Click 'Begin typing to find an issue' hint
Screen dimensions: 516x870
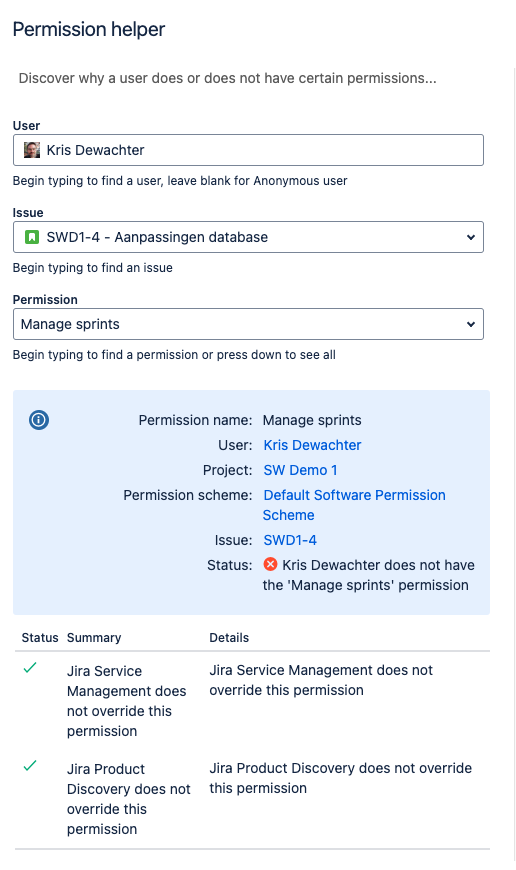click(x=93, y=268)
